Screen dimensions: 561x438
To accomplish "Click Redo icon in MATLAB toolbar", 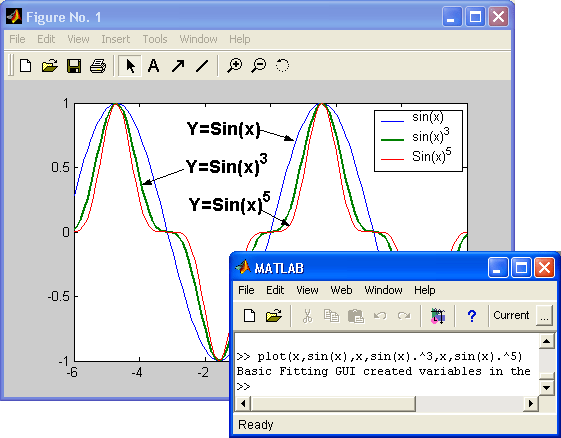I will point(404,316).
